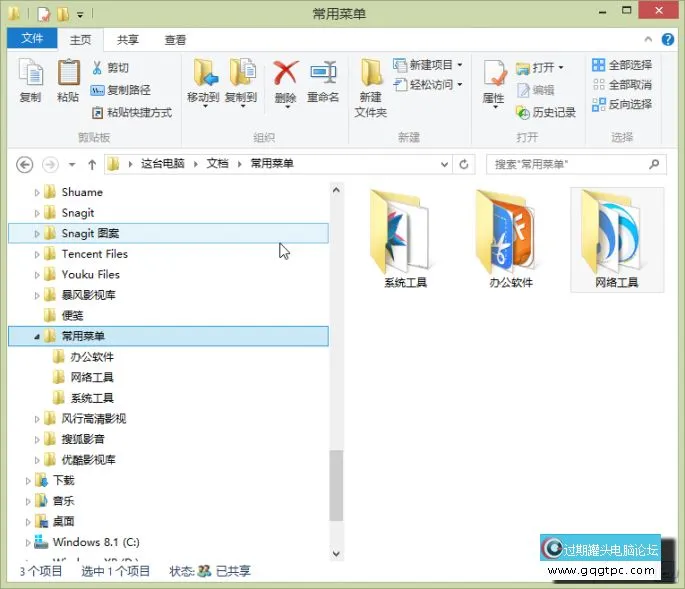Go back with the Back arrow
The width and height of the screenshot is (685, 589).
pos(24,165)
